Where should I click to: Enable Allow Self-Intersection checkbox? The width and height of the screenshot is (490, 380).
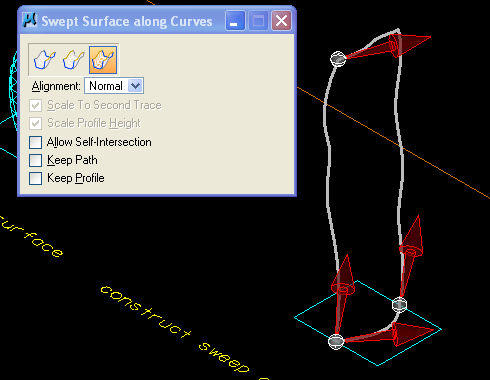point(35,142)
